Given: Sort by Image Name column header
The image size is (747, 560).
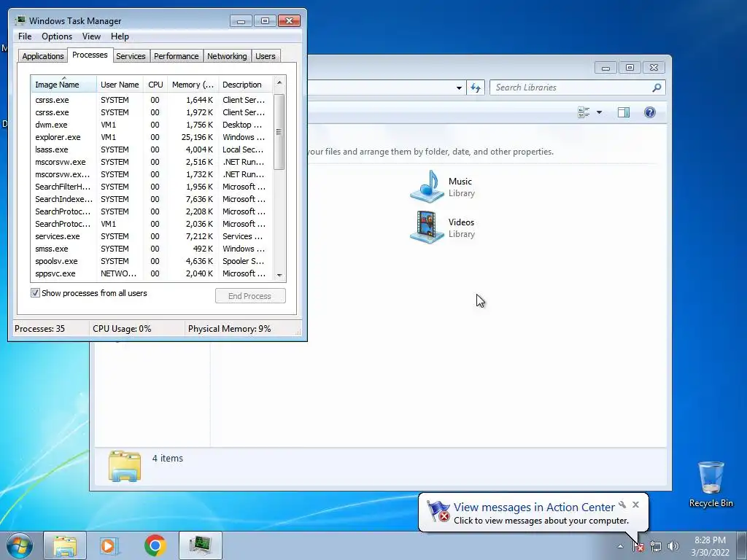Looking at the screenshot, I should (x=64, y=85).
